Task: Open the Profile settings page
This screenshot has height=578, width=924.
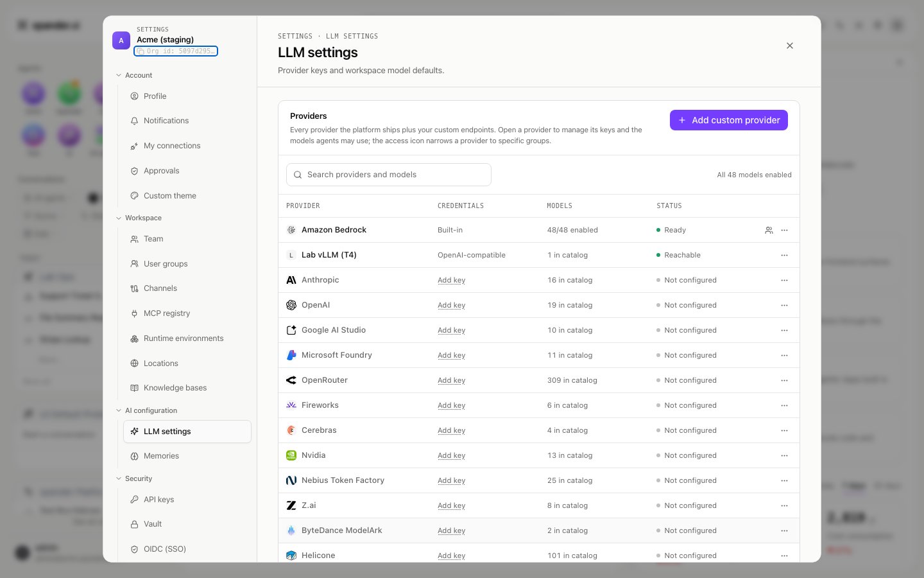Action: pyautogui.click(x=187, y=96)
